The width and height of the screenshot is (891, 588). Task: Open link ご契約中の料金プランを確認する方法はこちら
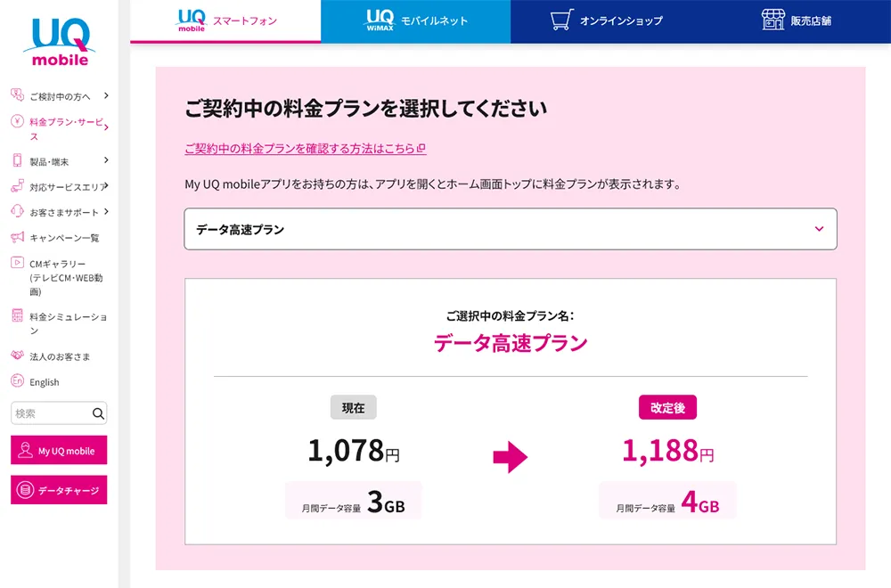pos(305,148)
